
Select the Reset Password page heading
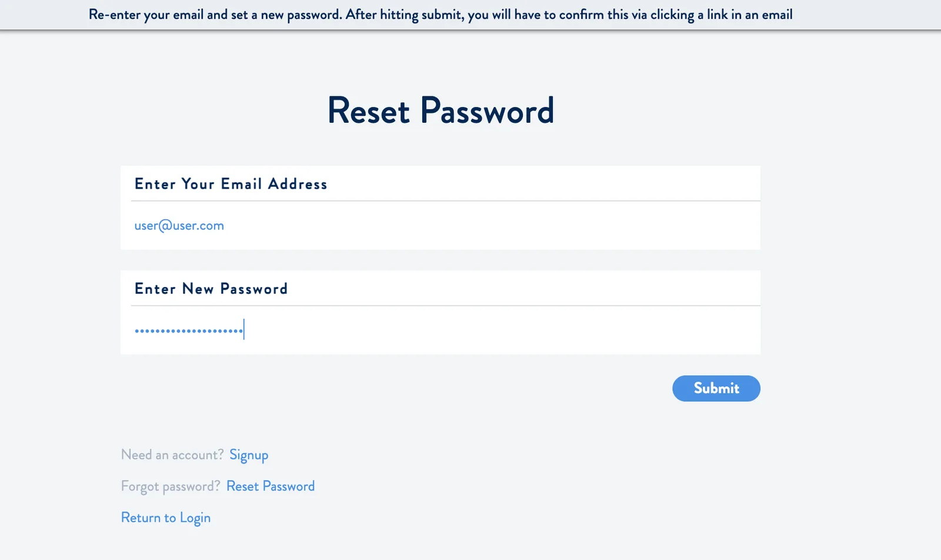coord(441,110)
